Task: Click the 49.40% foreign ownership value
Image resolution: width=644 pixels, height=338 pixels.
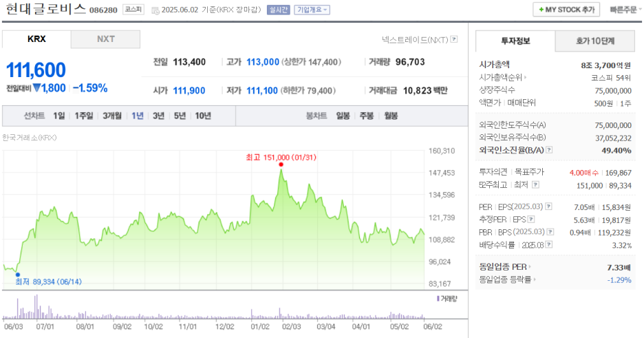Action: point(616,150)
